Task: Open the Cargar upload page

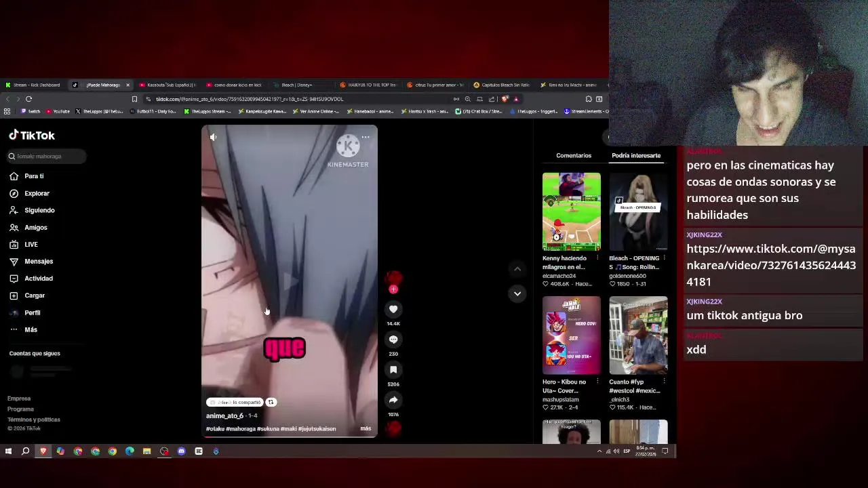Action: (35, 296)
